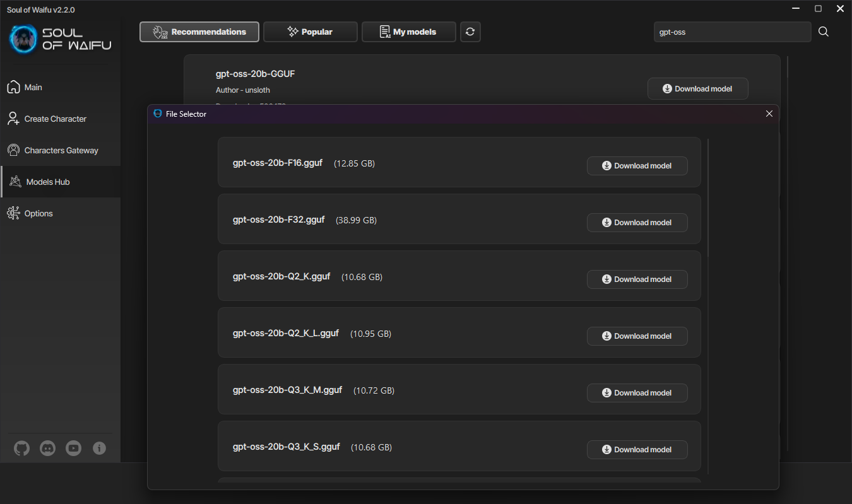Open the GitHub icon in sidebar footer
852x504 pixels.
(x=22, y=448)
